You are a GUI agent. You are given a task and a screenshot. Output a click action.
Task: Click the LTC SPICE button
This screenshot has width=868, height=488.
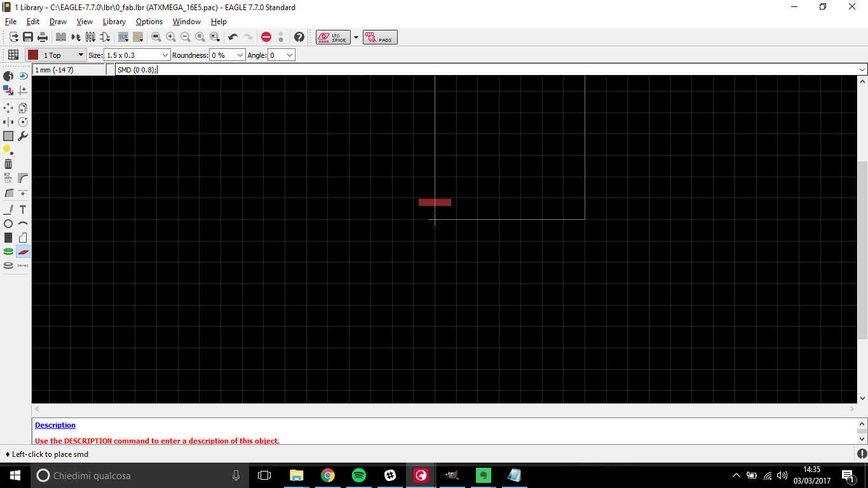pos(333,37)
